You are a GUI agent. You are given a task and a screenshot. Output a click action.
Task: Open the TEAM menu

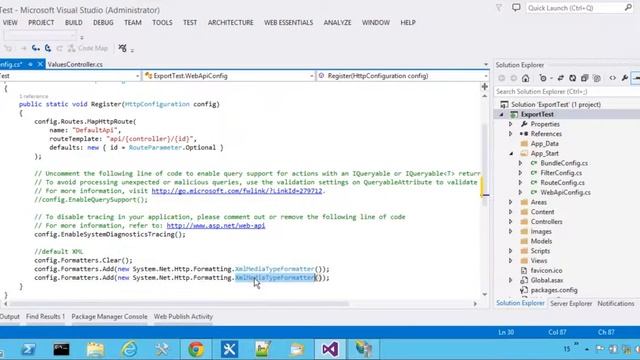(133, 23)
